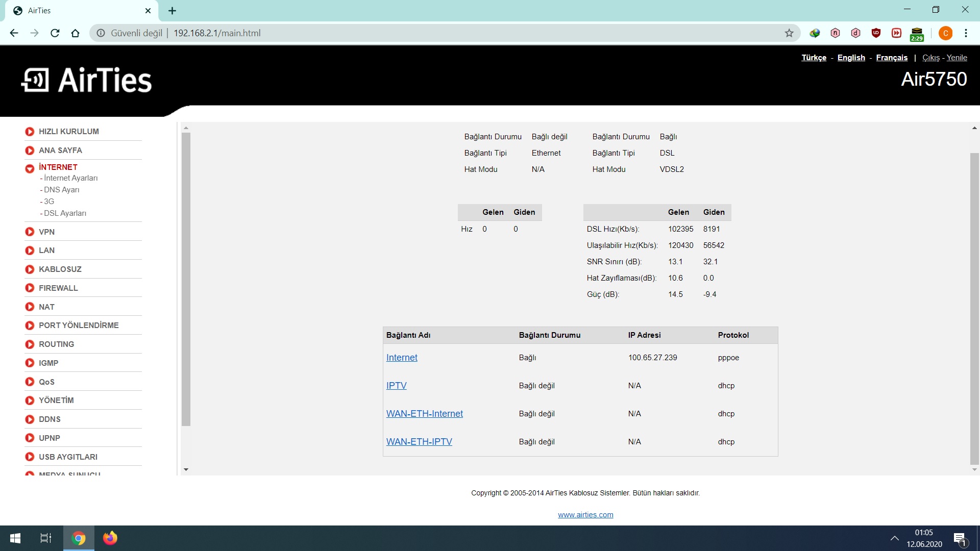Image resolution: width=980 pixels, height=551 pixels.
Task: Expand the VPN menu arrow icon
Action: pyautogui.click(x=30, y=232)
